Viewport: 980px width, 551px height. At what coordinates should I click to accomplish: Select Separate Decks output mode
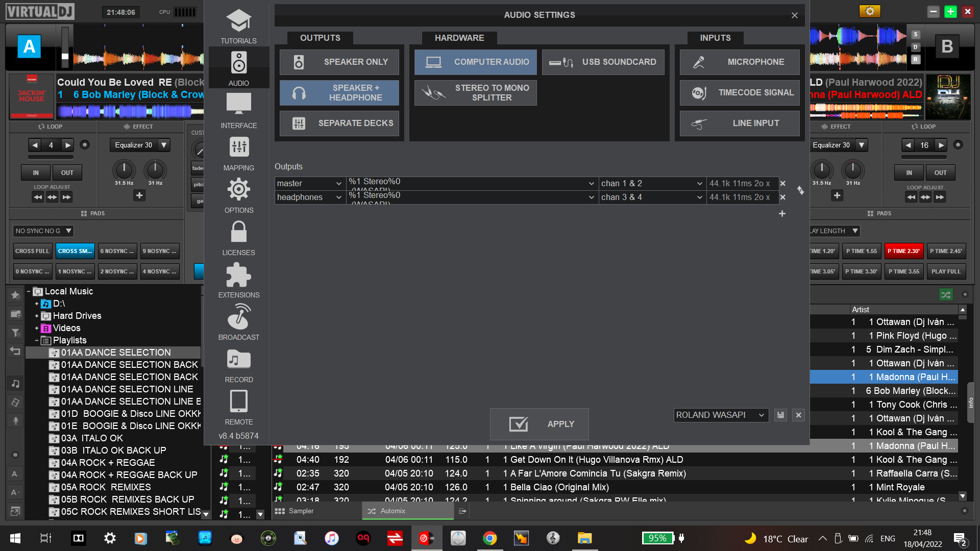[x=339, y=123]
